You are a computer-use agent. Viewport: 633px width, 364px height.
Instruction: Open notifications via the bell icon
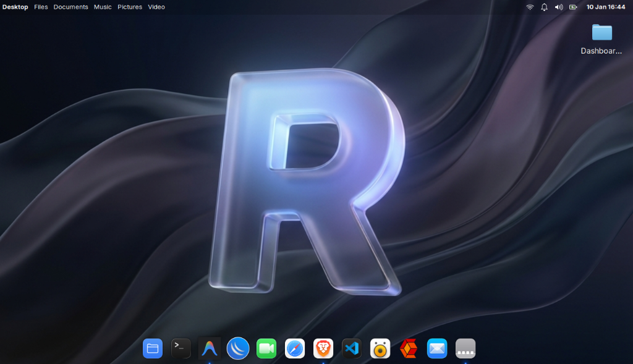tap(544, 7)
